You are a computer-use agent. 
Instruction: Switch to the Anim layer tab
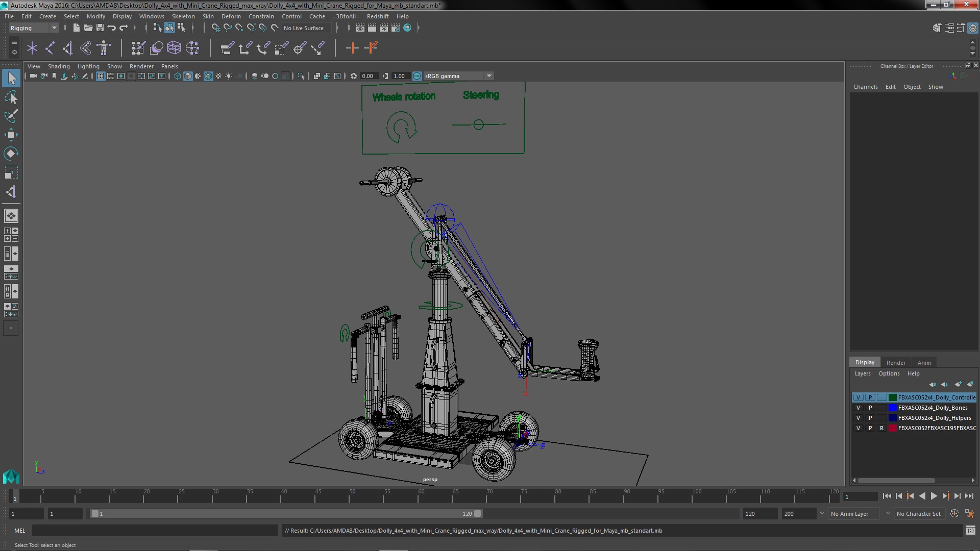924,363
